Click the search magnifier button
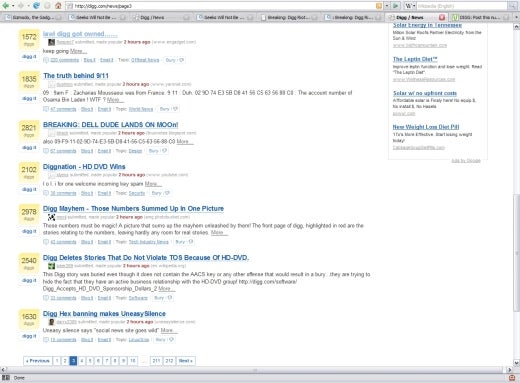Image resolution: width=520 pixels, height=383 pixels. [x=513, y=6]
